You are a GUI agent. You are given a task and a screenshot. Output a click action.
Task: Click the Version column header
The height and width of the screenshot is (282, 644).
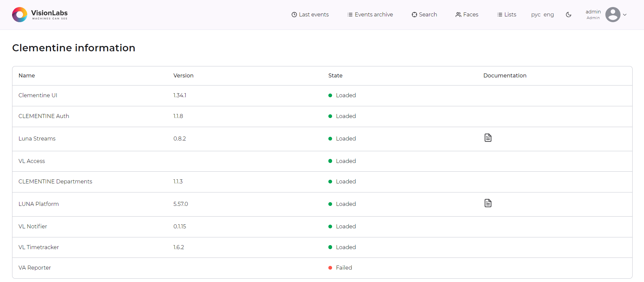pyautogui.click(x=183, y=75)
